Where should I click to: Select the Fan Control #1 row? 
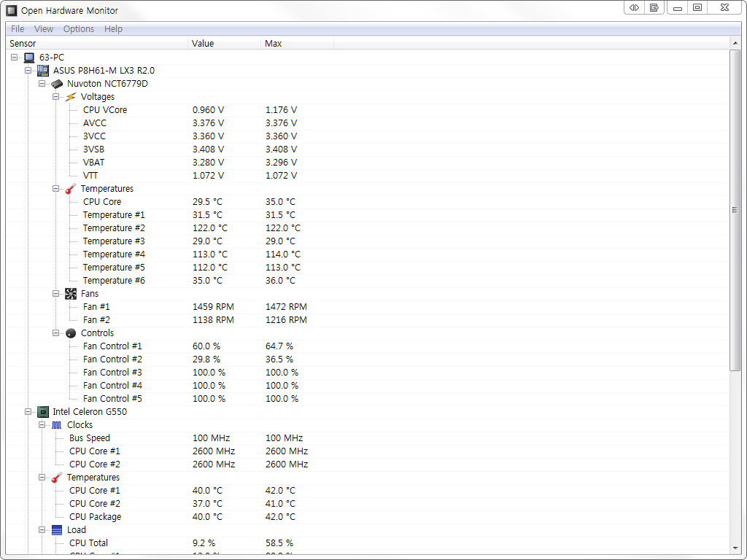pyautogui.click(x=368, y=346)
